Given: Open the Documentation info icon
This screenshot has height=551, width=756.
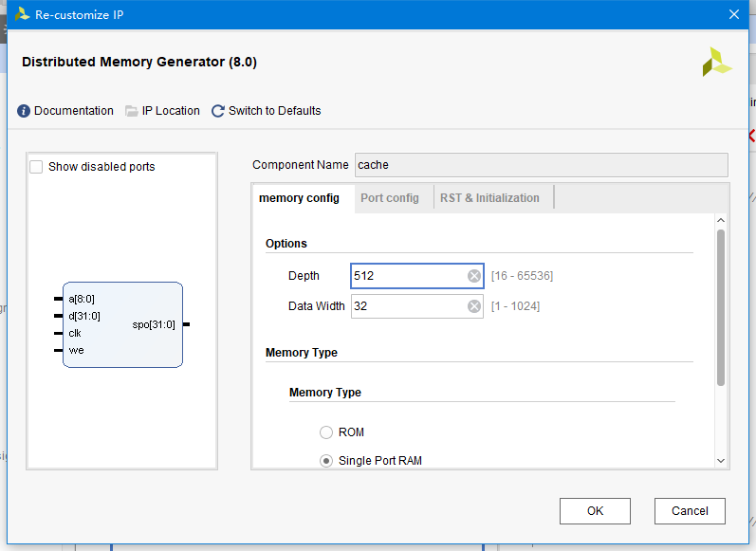Looking at the screenshot, I should point(24,111).
